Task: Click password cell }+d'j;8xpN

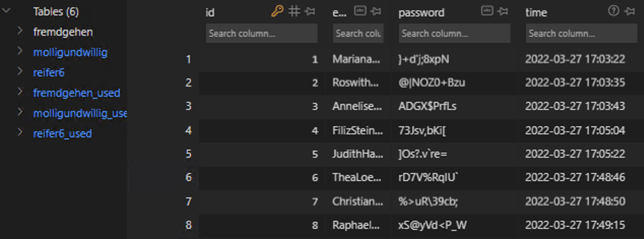Action: pyautogui.click(x=455, y=59)
